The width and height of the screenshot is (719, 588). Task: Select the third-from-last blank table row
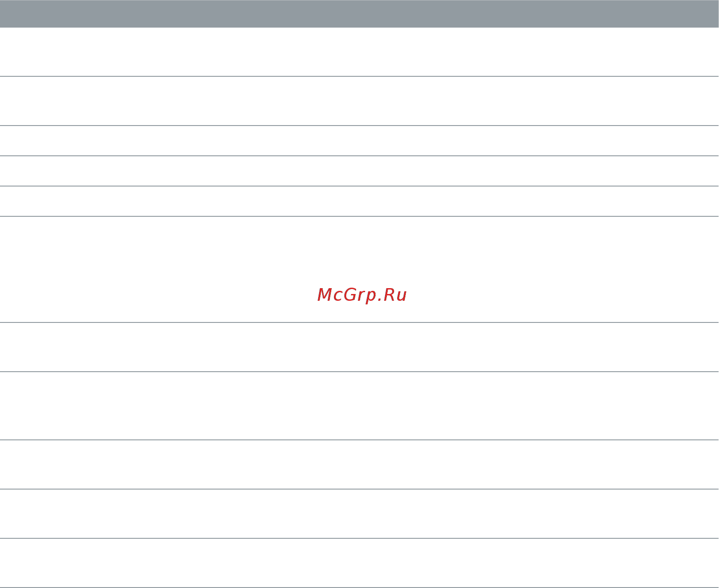click(359, 465)
